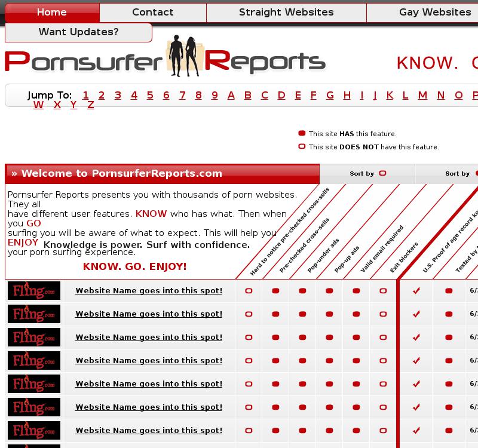Jump to letter N listings
This screenshot has width=478, height=448.
pyautogui.click(x=441, y=96)
